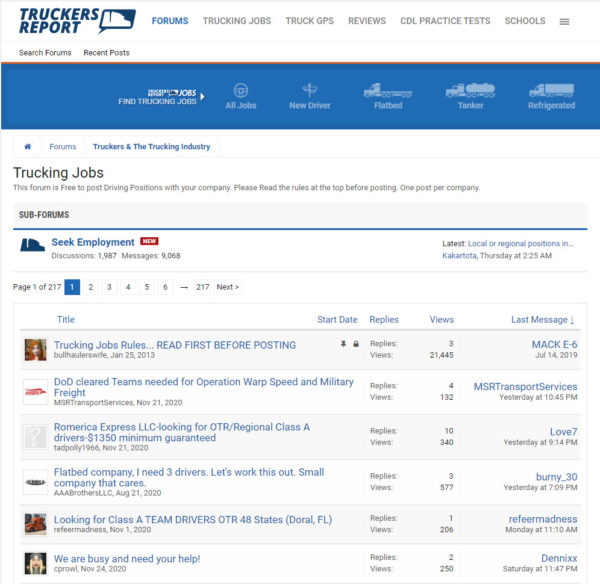Image resolution: width=600 pixels, height=584 pixels.
Task: Open Romerica Express LLC thread
Action: [x=182, y=432]
